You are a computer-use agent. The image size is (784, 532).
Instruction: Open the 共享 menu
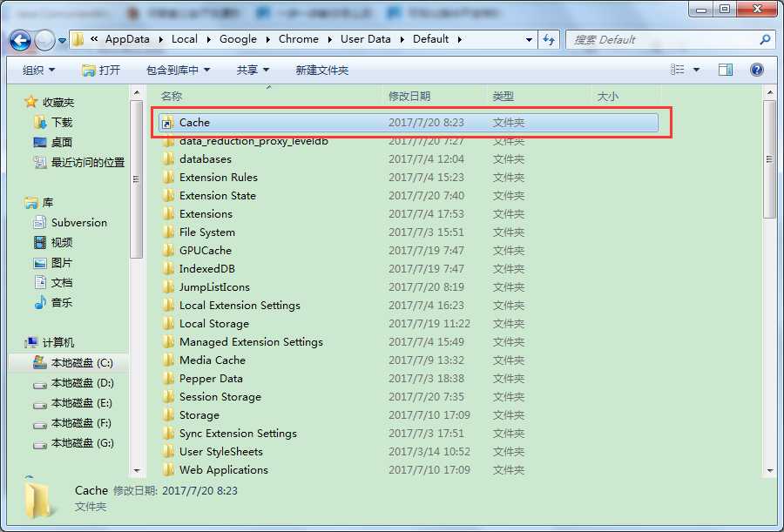[x=253, y=70]
